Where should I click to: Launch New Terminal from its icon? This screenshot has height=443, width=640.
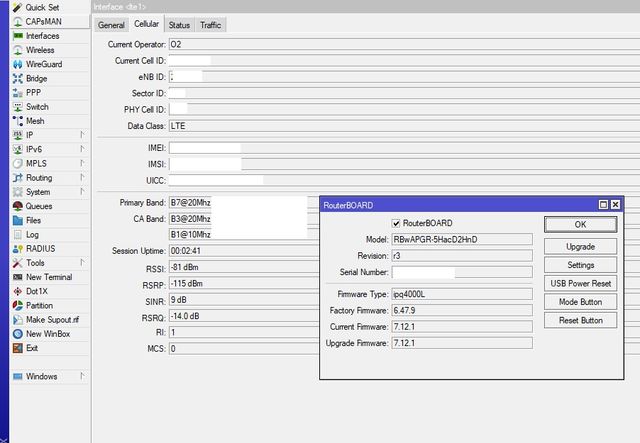point(18,277)
